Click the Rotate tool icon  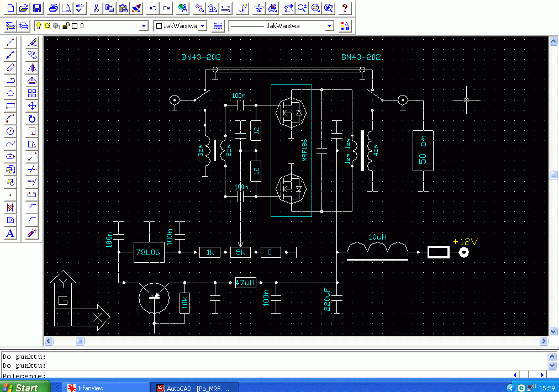pyautogui.click(x=32, y=119)
